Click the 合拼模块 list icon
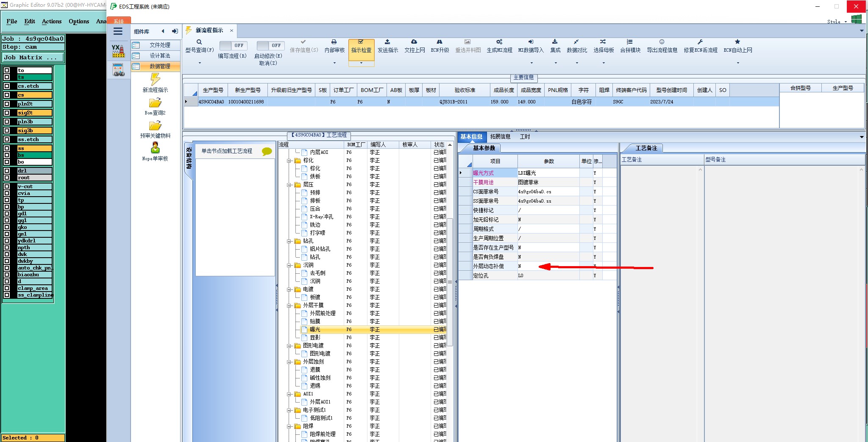The height and width of the screenshot is (442, 868). pyautogui.click(x=630, y=42)
